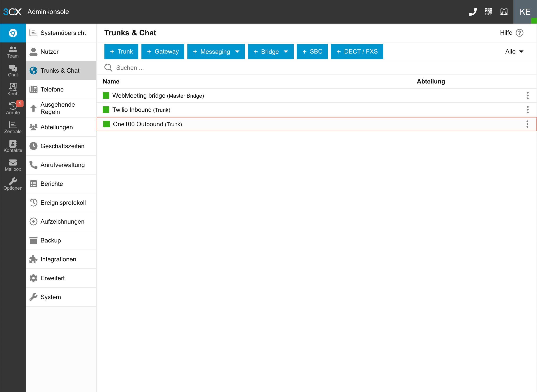Click the + DECT / FXS button
This screenshot has width=537, height=392.
pos(357,51)
